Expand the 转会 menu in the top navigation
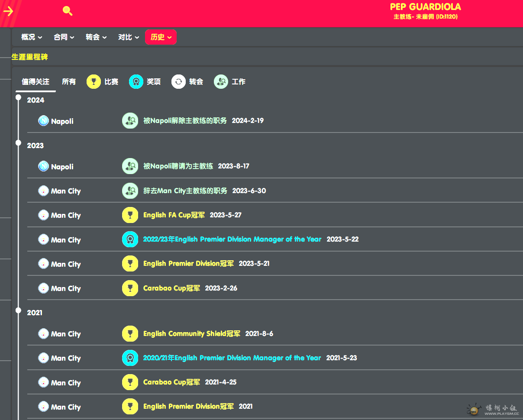This screenshot has width=523, height=420. click(96, 37)
